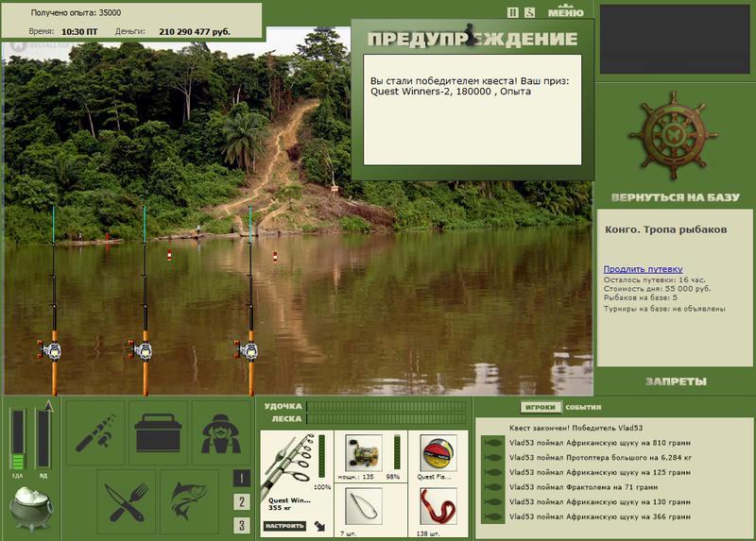Click the leftmost rod's reel in the scene
756x541 pixels.
(x=50, y=350)
